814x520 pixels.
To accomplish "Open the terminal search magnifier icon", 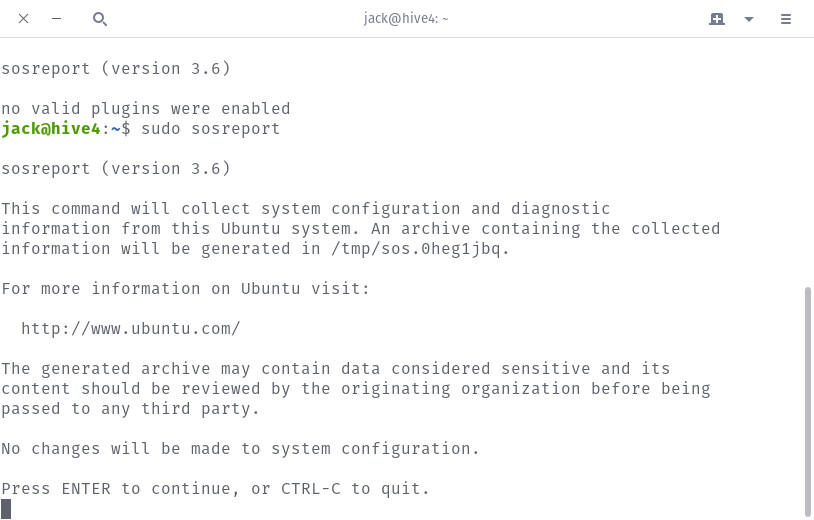I will tap(100, 19).
